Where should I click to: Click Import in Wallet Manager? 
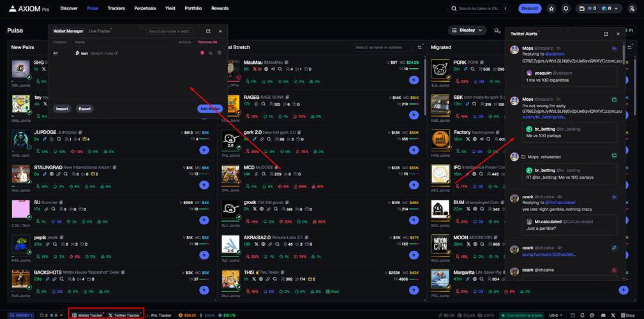click(x=62, y=109)
